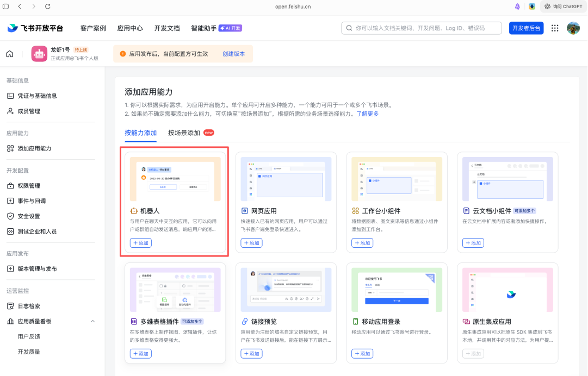Select the 按能力添加 tab

[x=140, y=133]
